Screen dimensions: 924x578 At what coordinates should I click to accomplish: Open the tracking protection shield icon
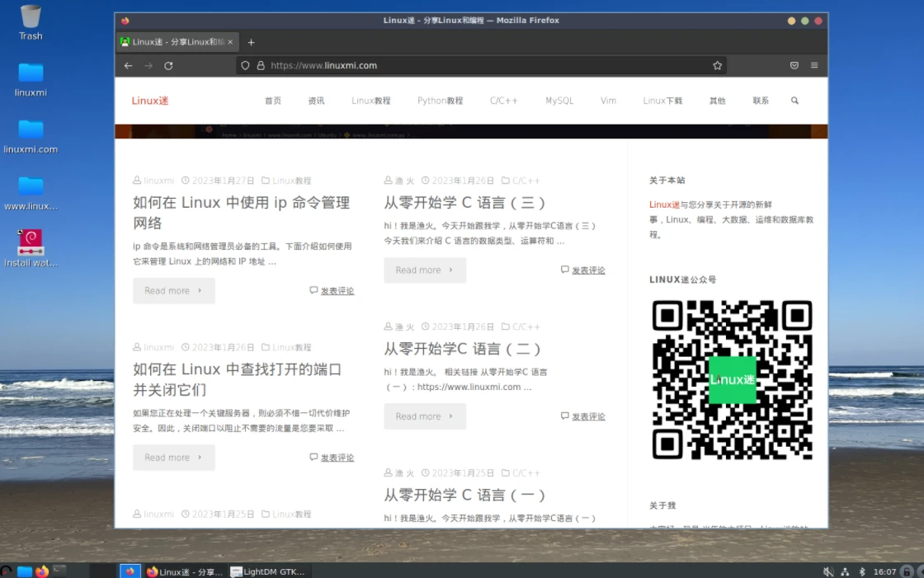[x=246, y=66]
